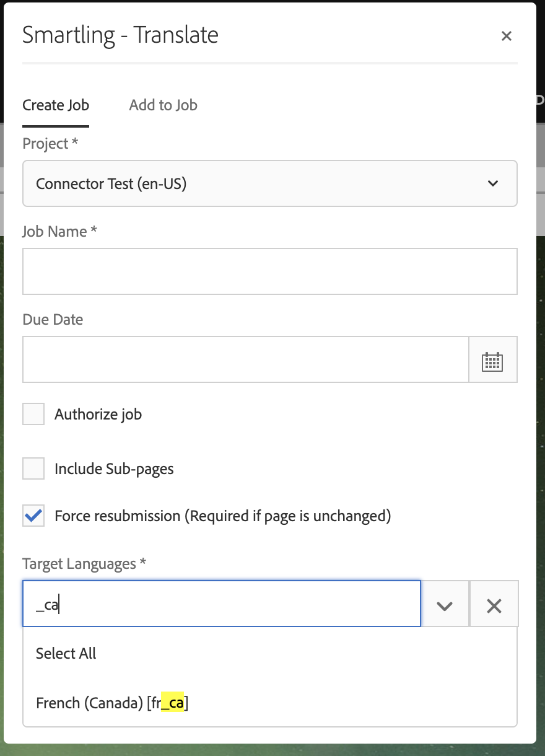The width and height of the screenshot is (545, 756).
Task: Enable the Authorize job checkbox
Action: [x=33, y=414]
